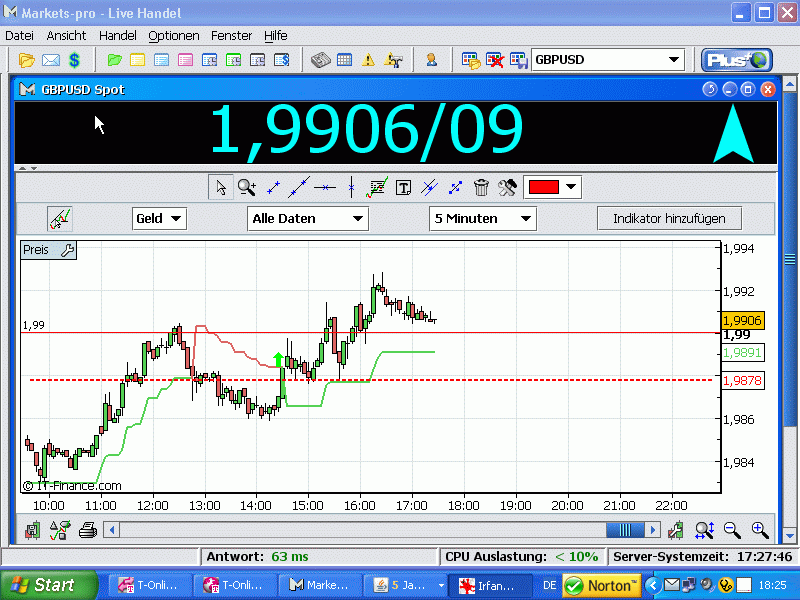Click the green dollar sign toolbar icon

click(74, 60)
